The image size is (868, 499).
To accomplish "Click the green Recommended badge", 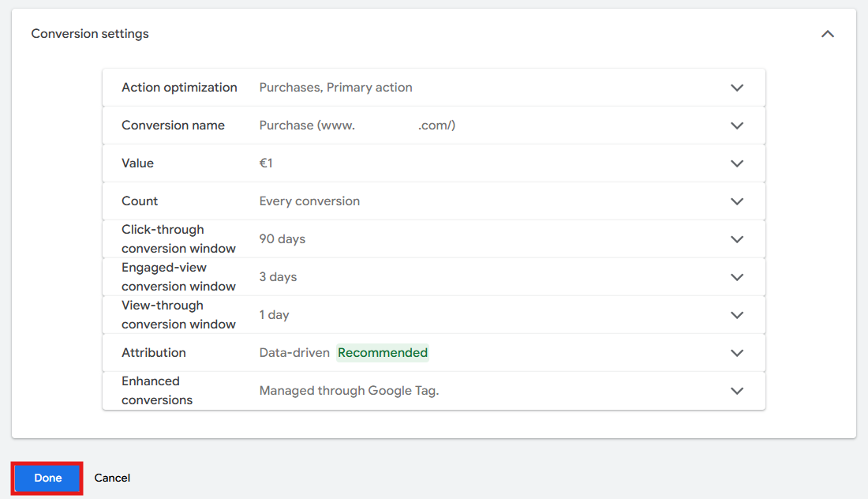I will coord(383,353).
